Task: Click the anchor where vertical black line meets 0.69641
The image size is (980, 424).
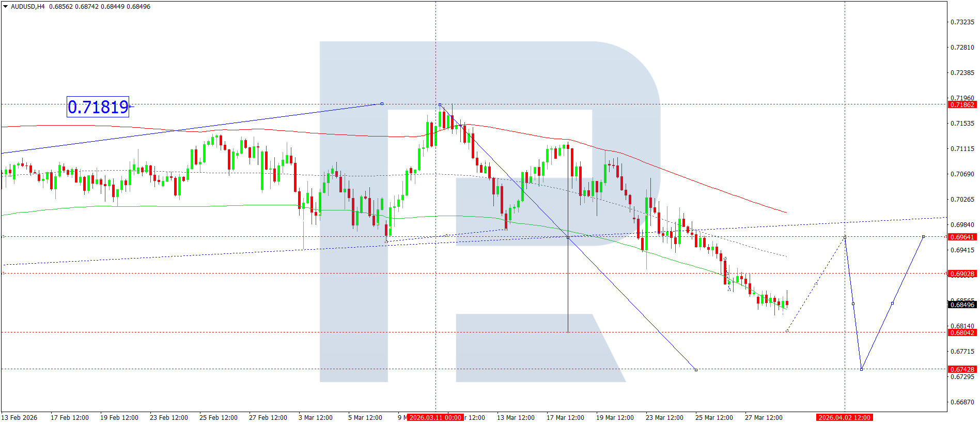Action: 568,237
